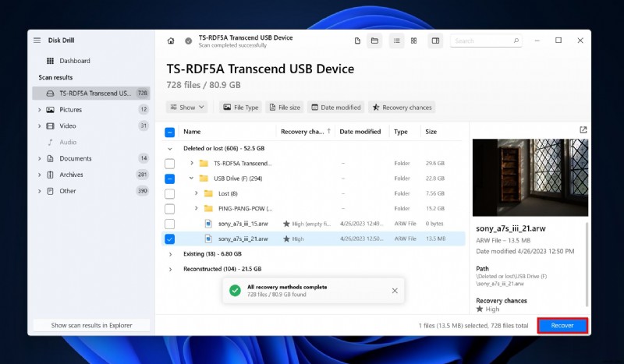Go to home icon in toolbar

[x=171, y=41]
